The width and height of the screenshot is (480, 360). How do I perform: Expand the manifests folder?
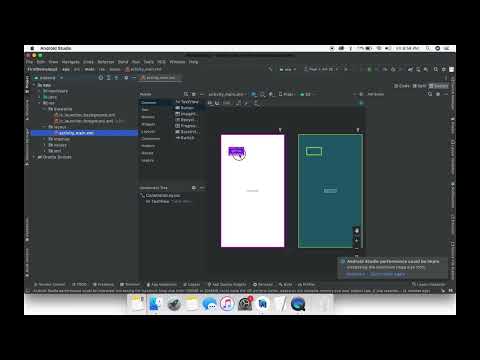40,91
